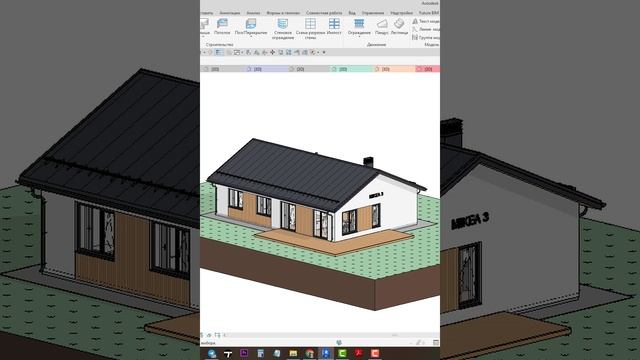Open the Аннотации ribbon tab
This screenshot has height=360, width=640.
coord(230,13)
